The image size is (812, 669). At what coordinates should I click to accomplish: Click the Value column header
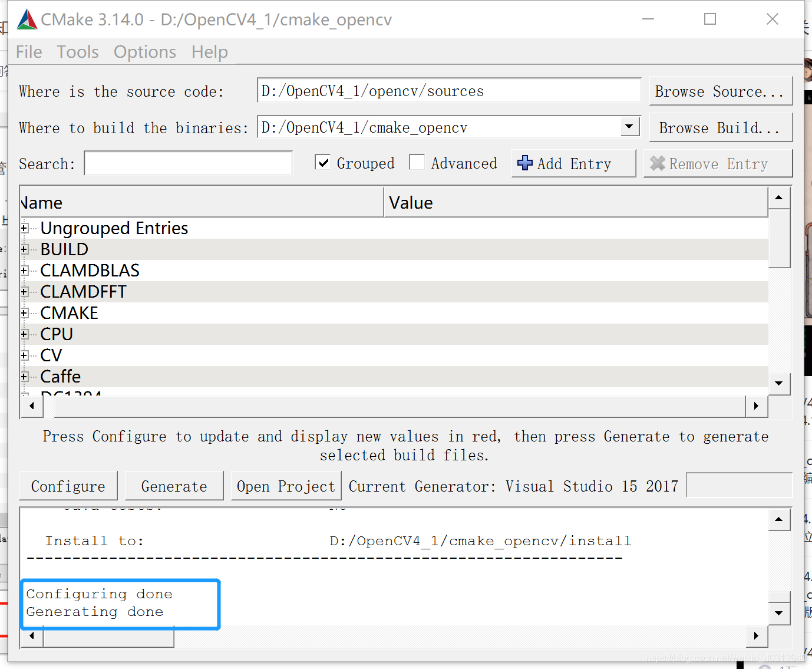[576, 203]
